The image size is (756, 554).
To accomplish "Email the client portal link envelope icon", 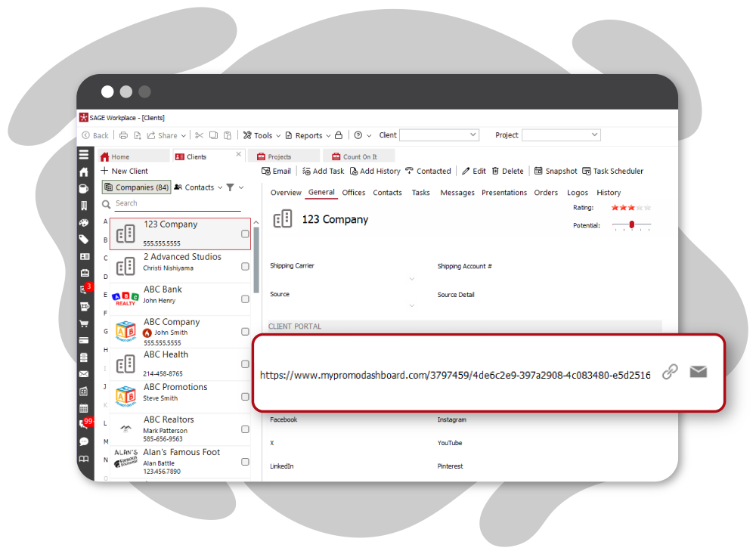I will pos(698,372).
